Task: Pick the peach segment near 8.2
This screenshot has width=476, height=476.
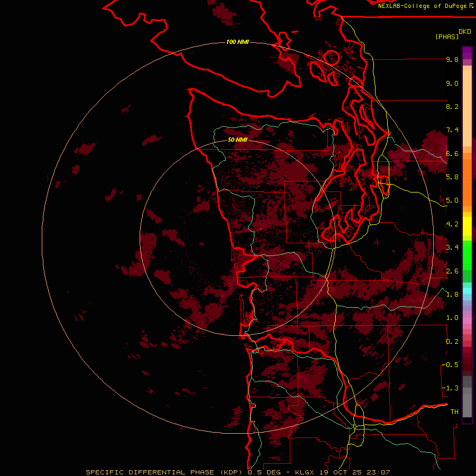Action: coord(467,108)
